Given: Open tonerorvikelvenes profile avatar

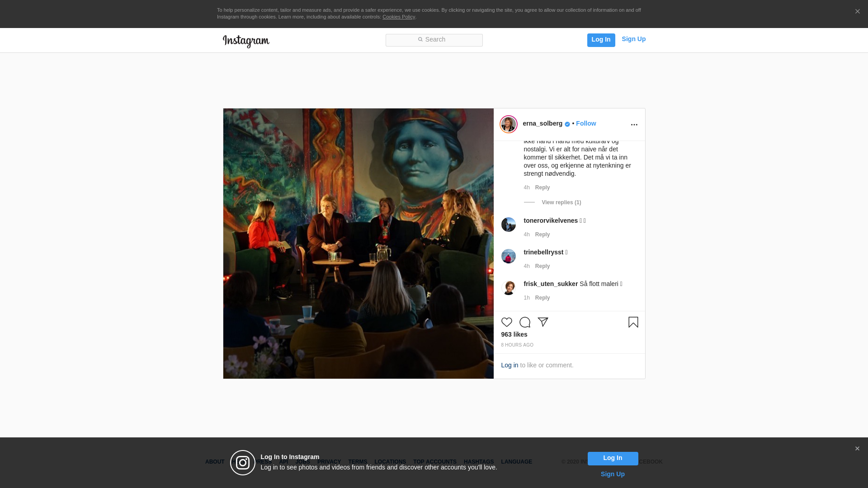Looking at the screenshot, I should click(x=508, y=225).
